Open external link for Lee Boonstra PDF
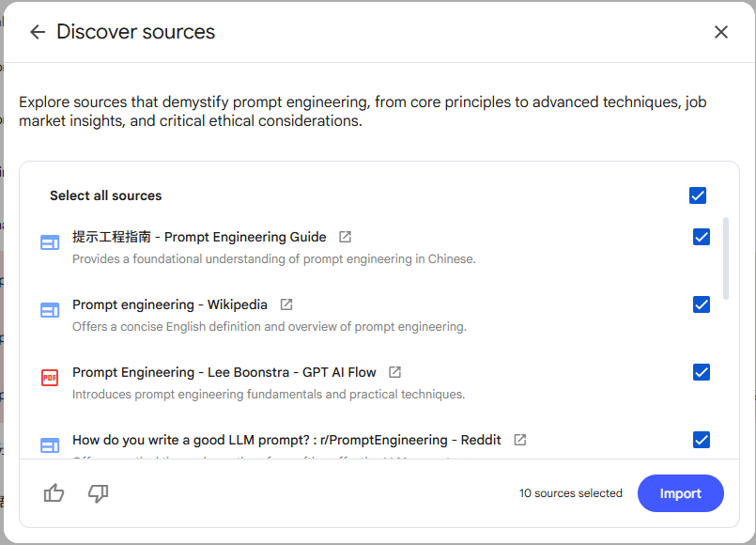Viewport: 756px width, 545px height. click(395, 372)
